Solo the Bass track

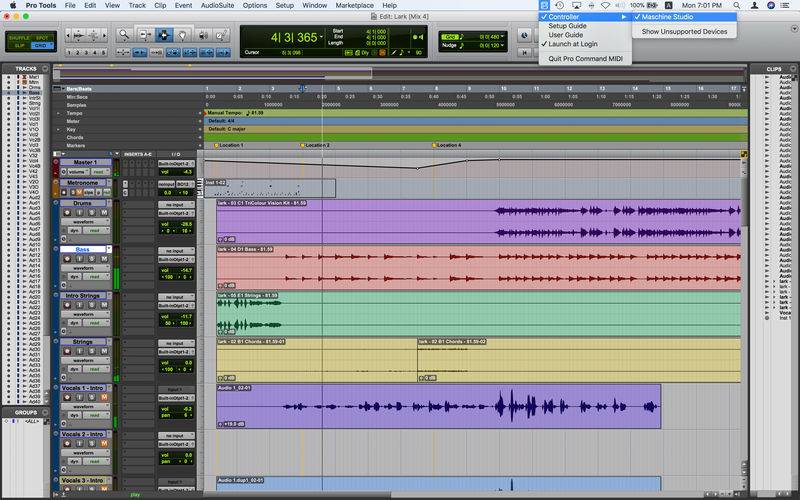[x=91, y=260]
